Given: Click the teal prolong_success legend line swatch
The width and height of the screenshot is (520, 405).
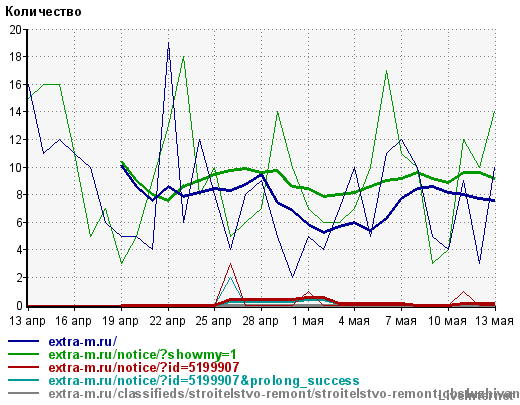Looking at the screenshot, I should [23, 380].
